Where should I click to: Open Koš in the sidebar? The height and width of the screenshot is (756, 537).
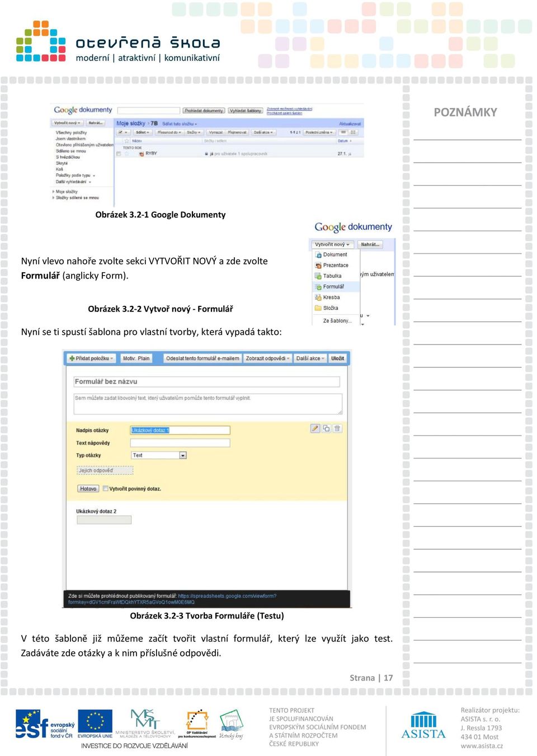59,169
